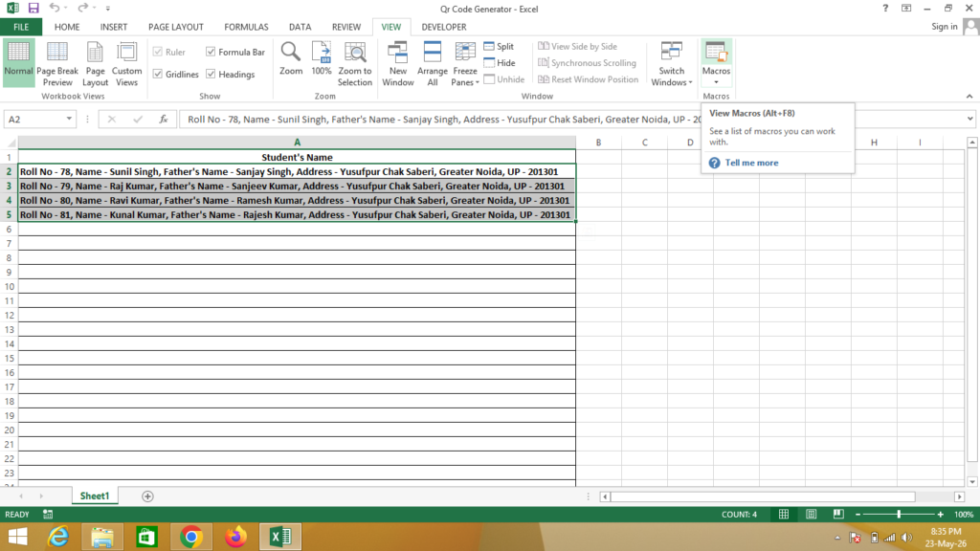This screenshot has width=980, height=551.
Task: Open Page Break Preview
Action: 56,62
